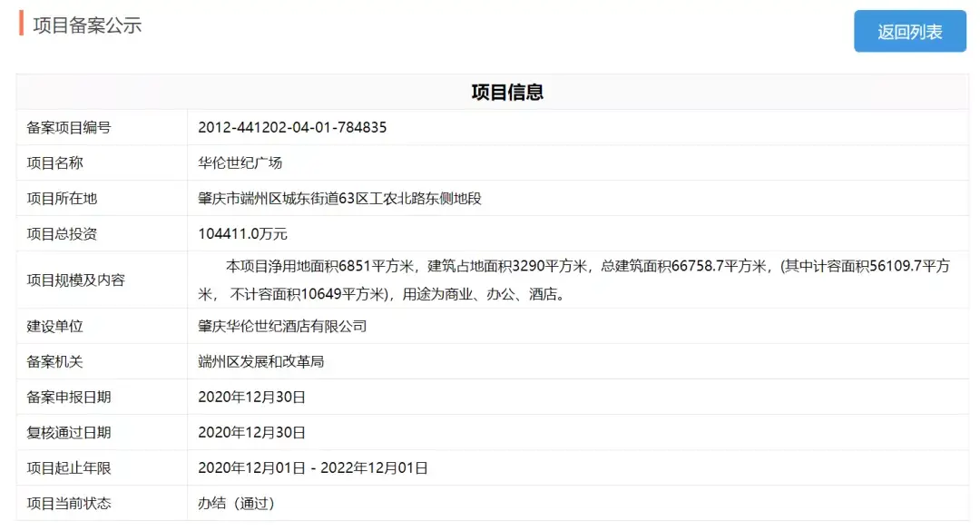Click the 项目规模及内容 row label

click(76, 280)
